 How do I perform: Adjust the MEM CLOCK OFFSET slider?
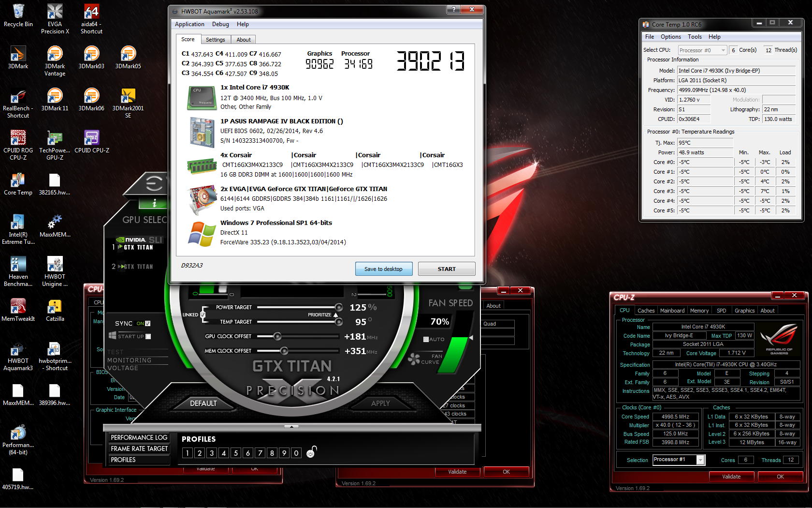point(284,351)
